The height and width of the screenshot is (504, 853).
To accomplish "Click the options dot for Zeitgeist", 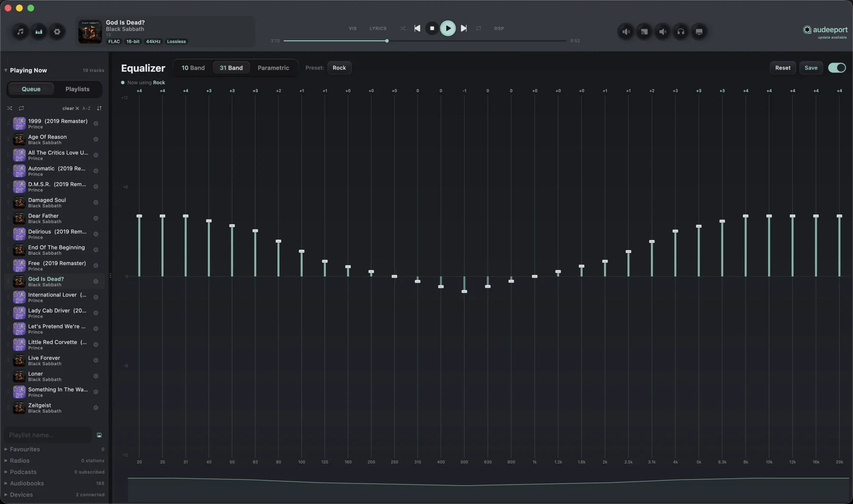I will point(96,408).
